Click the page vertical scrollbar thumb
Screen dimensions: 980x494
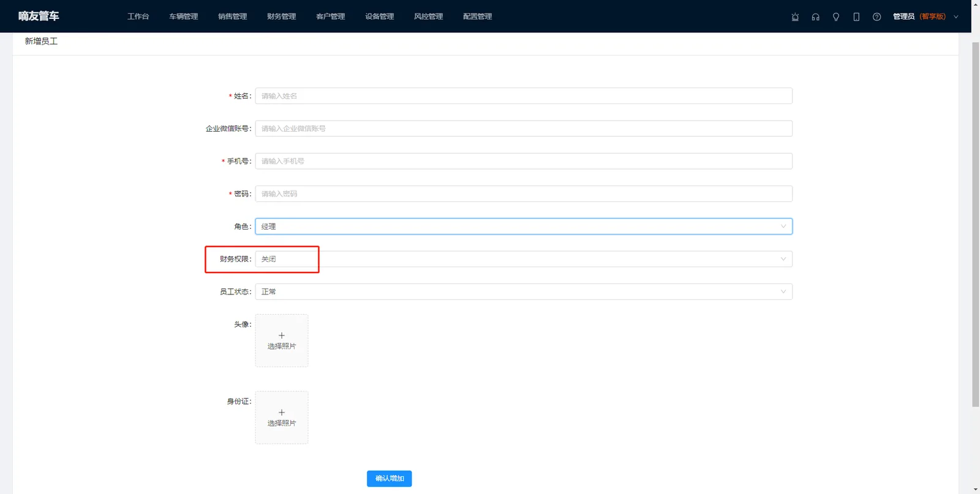(x=975, y=225)
